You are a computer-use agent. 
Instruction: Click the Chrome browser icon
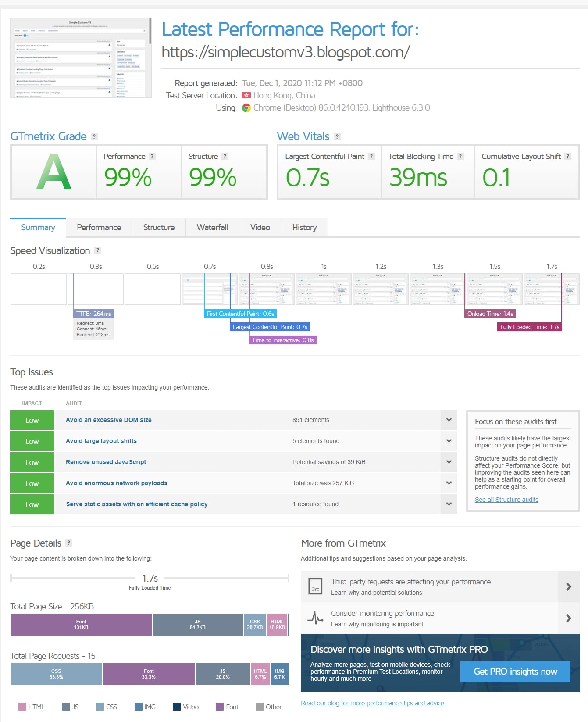coord(246,108)
